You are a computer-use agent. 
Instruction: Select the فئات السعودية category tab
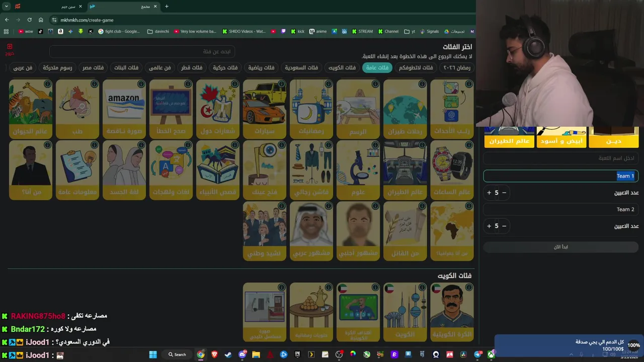click(301, 67)
